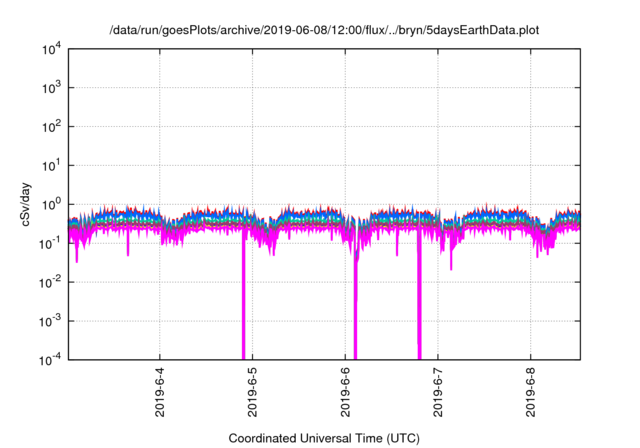Click the 2019-6-6 date label
The image size is (640, 448).
coord(345,392)
